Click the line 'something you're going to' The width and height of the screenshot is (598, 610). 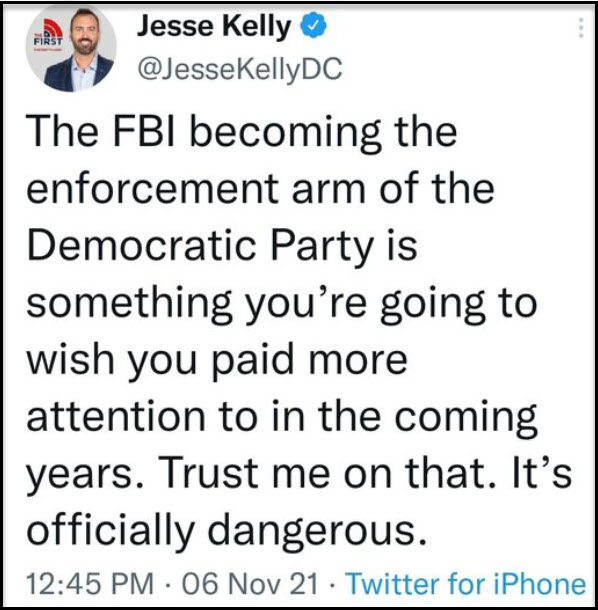click(x=282, y=303)
